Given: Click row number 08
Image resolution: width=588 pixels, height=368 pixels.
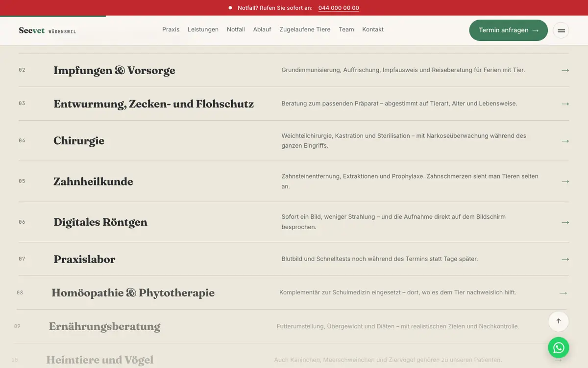Looking at the screenshot, I should 20,293.
